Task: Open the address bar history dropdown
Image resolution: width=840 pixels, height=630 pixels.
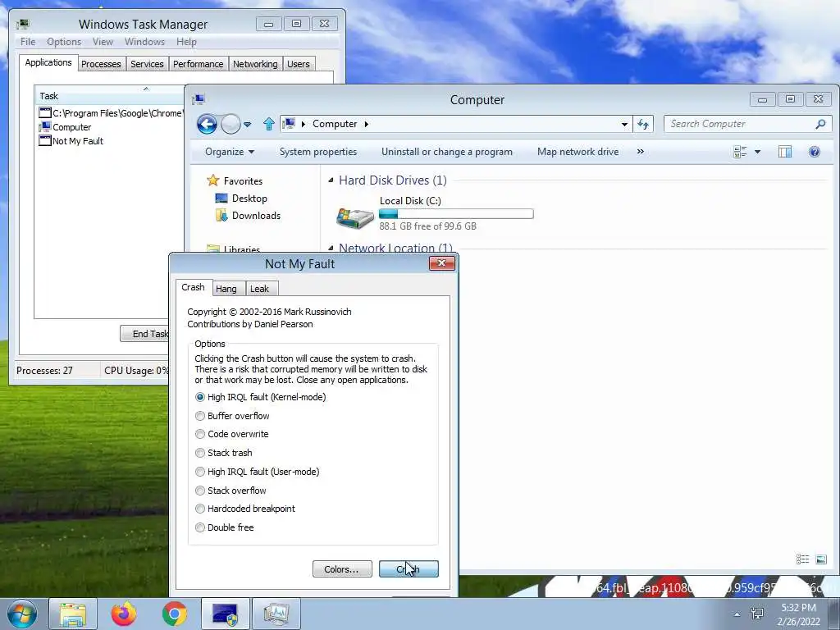Action: [624, 125]
